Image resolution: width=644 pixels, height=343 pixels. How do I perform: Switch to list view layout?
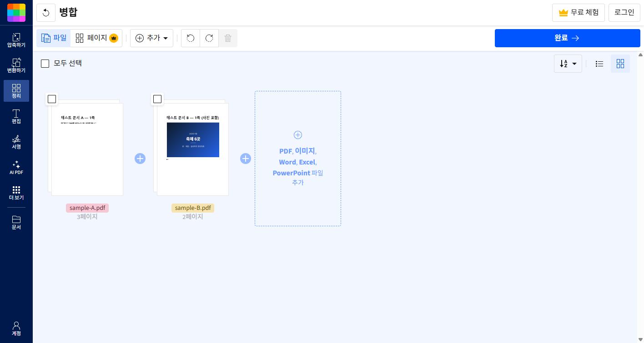[x=599, y=64]
